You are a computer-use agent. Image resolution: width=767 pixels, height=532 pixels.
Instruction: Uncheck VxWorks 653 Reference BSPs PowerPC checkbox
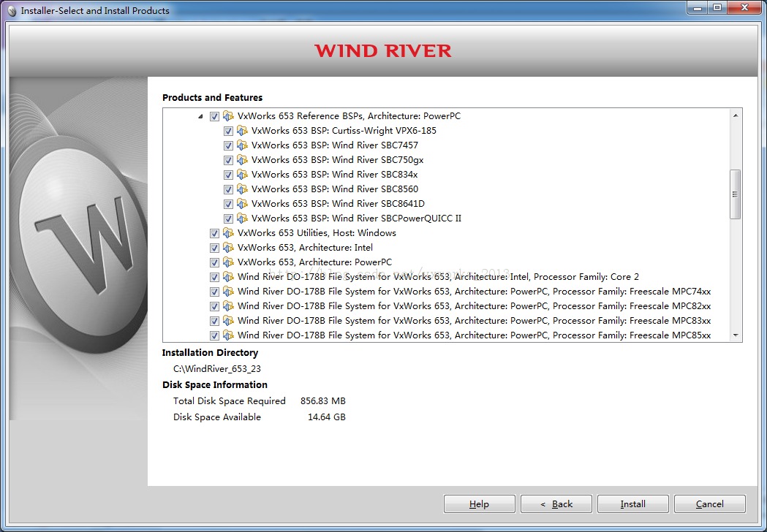coord(214,116)
